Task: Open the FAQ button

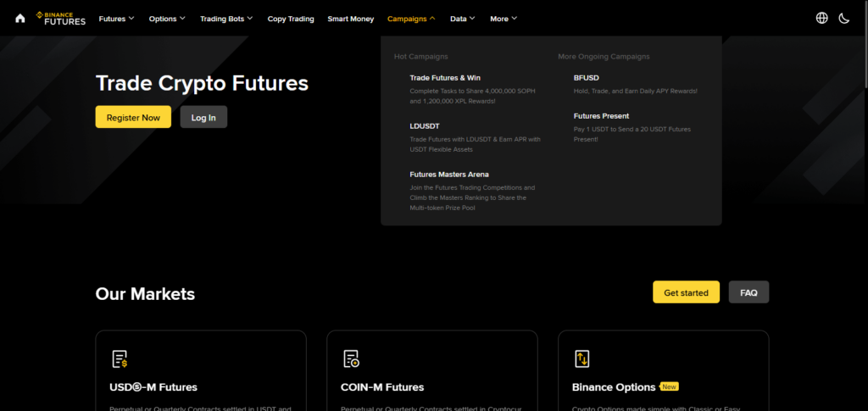Action: 748,292
